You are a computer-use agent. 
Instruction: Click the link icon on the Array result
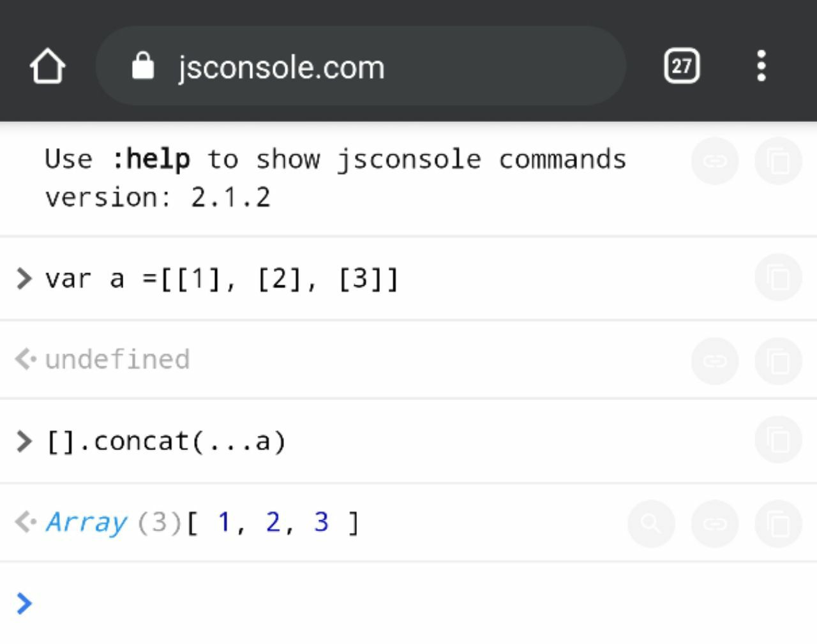(x=715, y=524)
